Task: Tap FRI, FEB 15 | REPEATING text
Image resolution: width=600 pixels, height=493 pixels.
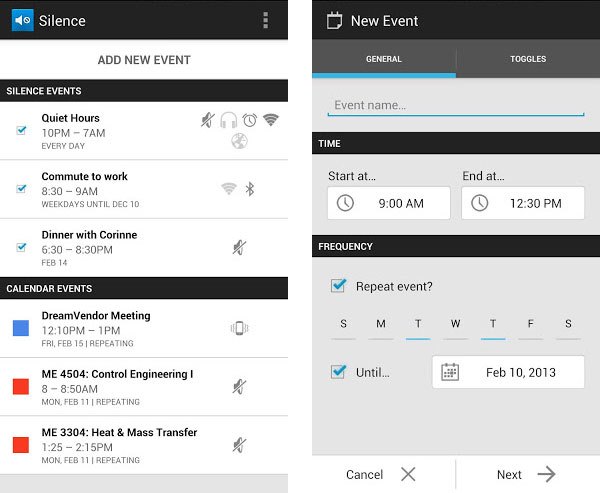Action: pyautogui.click(x=87, y=343)
